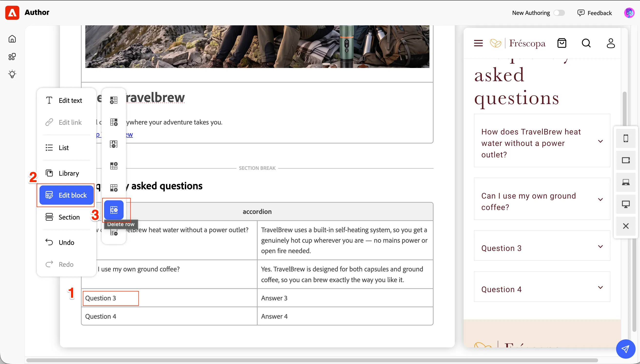Image resolution: width=640 pixels, height=364 pixels.
Task: Click the TravelBrew hero image thumbnail
Action: (x=257, y=47)
